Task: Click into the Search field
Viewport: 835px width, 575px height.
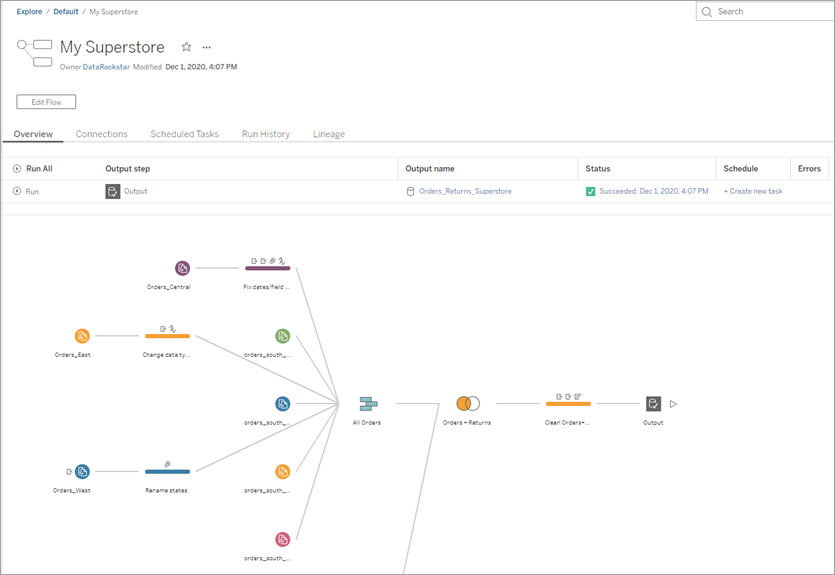Action: click(x=767, y=11)
